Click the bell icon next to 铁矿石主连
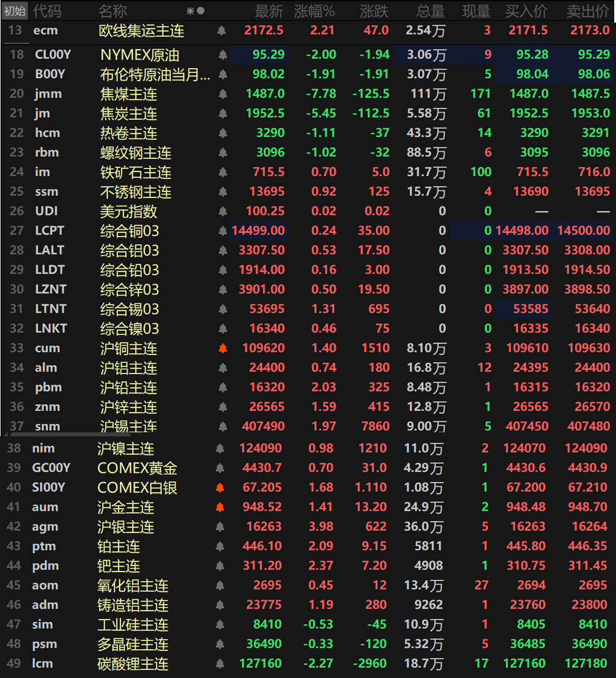 pyautogui.click(x=223, y=172)
